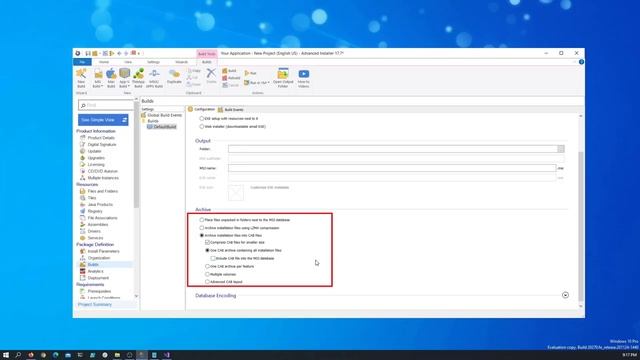Image resolution: width=640 pixels, height=360 pixels.
Task: Open Product Details in the sidebar
Action: 101,138
